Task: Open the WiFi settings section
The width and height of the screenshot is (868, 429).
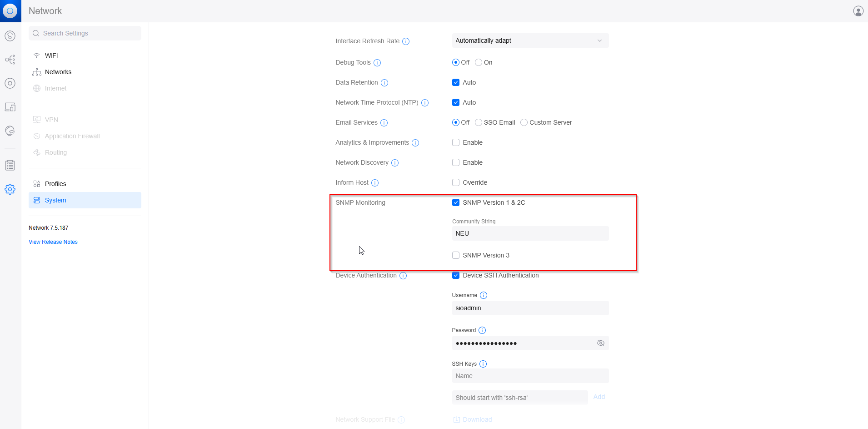Action: point(51,56)
